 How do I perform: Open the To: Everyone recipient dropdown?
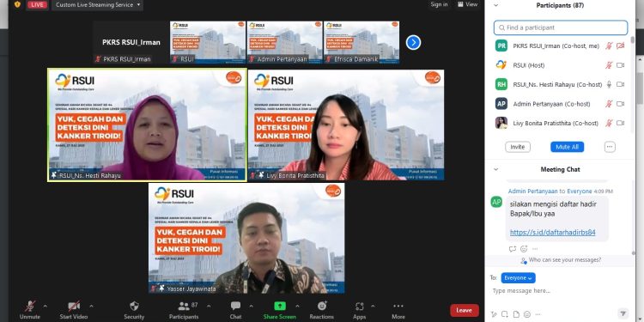click(x=519, y=278)
